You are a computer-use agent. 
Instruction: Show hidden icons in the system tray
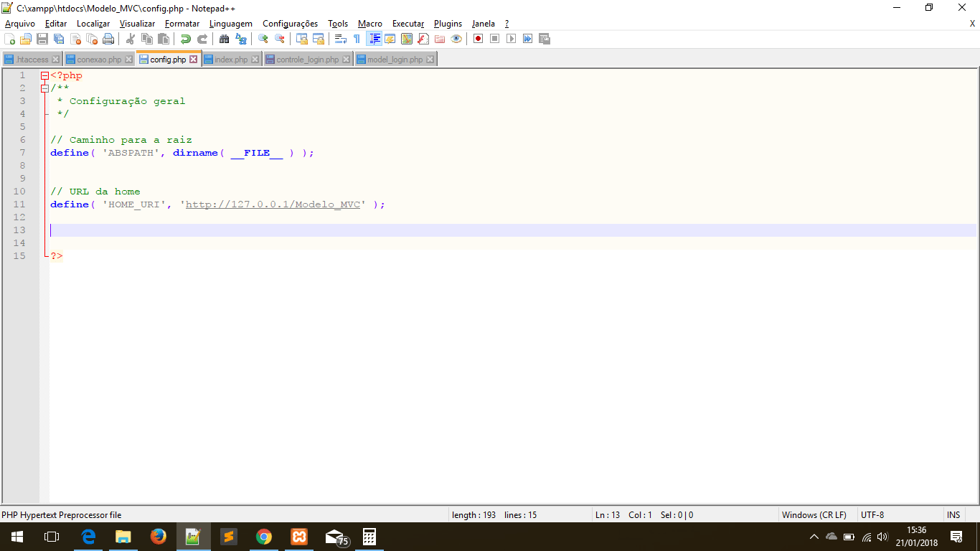[x=815, y=535]
